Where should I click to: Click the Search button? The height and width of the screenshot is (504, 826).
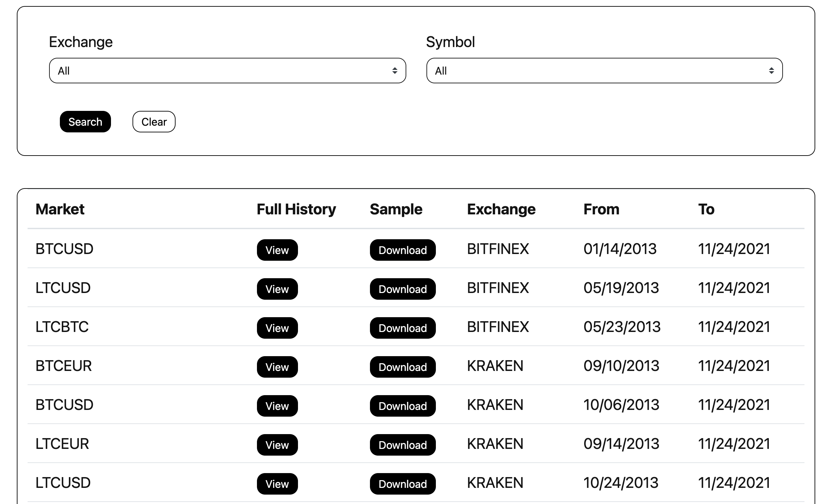[85, 122]
